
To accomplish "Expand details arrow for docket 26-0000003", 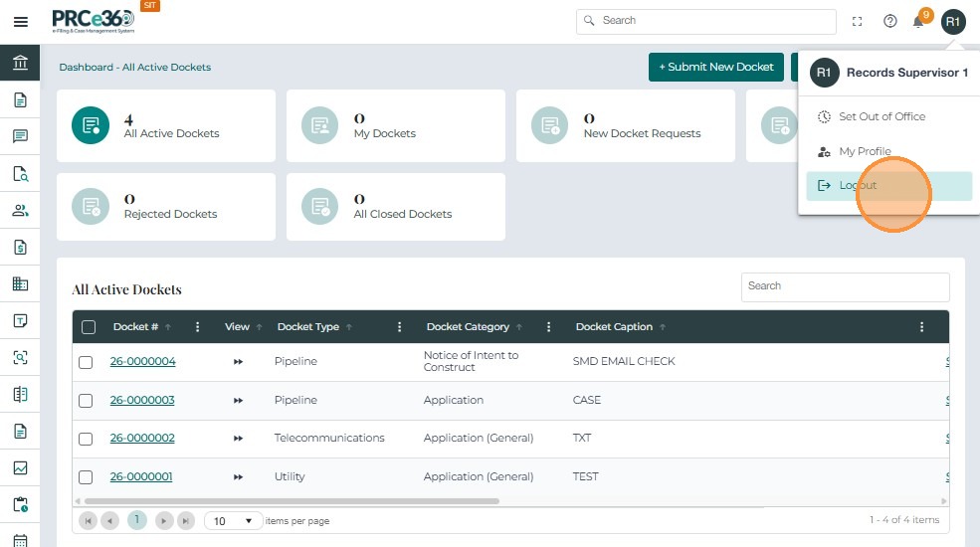I will pos(238,401).
